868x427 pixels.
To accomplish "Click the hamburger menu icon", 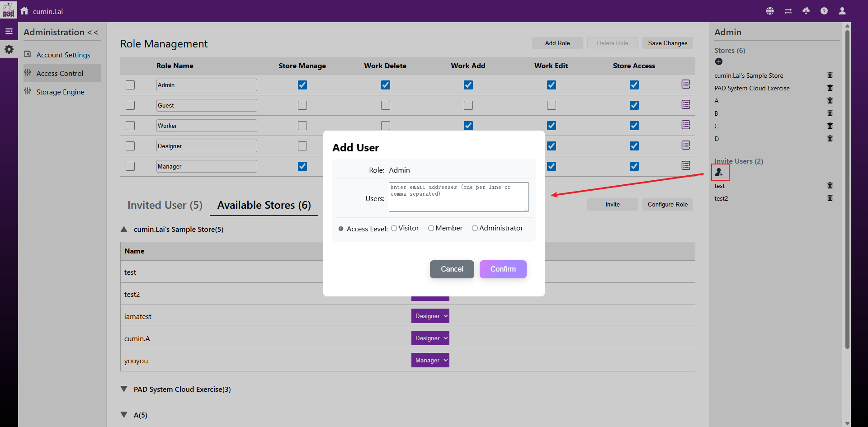I will 9,31.
